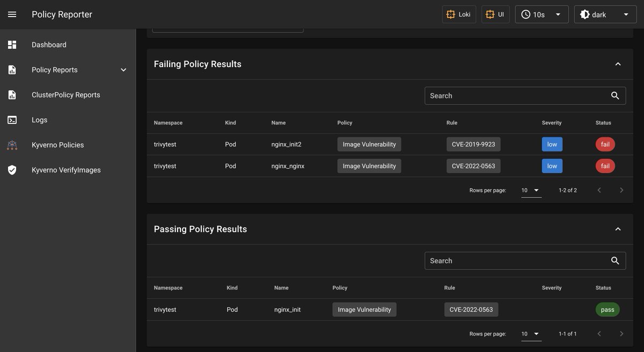The image size is (644, 352).
Task: Click Image Vulnerability chip for nginx_nginx
Action: [x=369, y=166]
